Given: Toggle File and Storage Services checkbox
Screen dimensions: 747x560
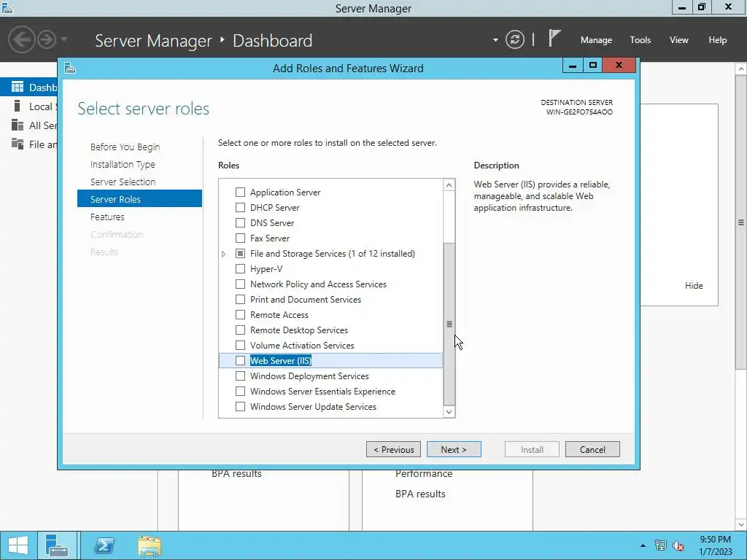Looking at the screenshot, I should point(240,253).
